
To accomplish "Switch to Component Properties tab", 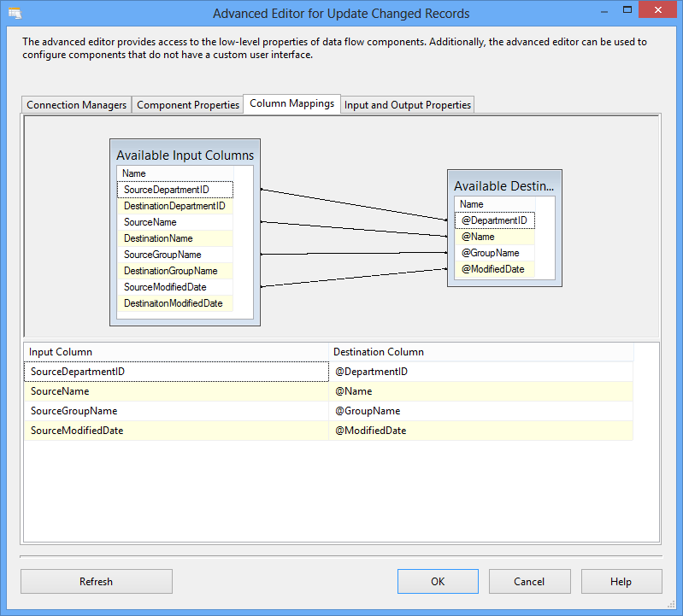I will pos(188,105).
